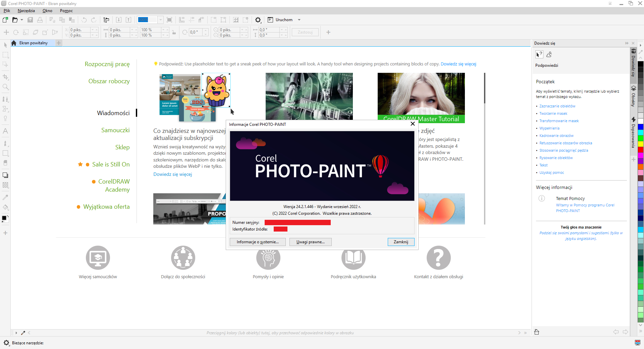Viewport: 644px width, 349px height.
Task: Open Rozpocznij pracę link
Action: click(x=107, y=64)
